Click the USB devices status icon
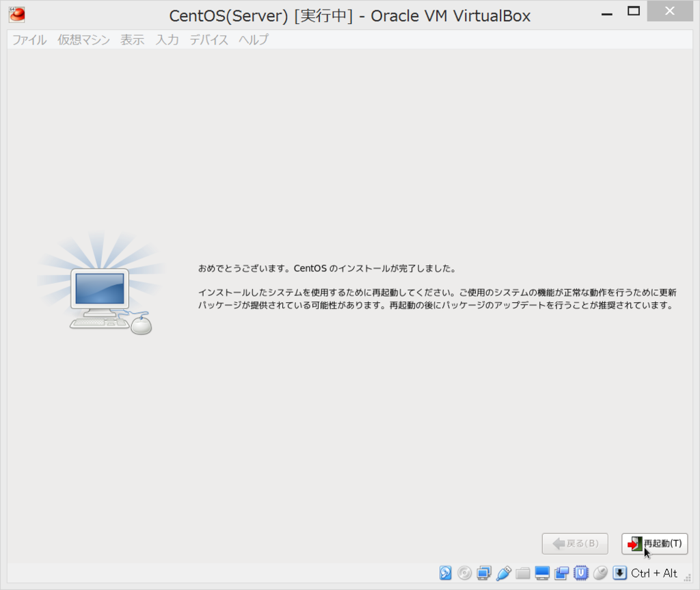This screenshot has width=700, height=590. [x=504, y=573]
